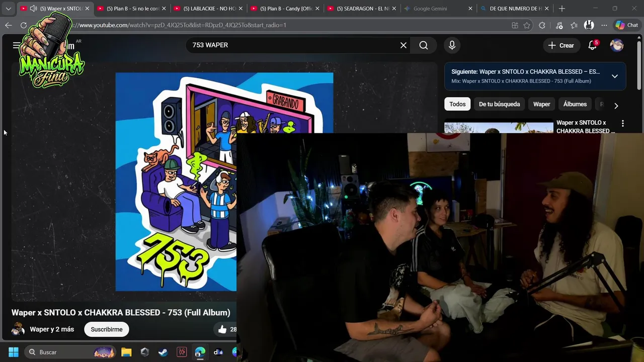644x362 pixels.
Task: Add page to favorites star
Action: point(527,25)
